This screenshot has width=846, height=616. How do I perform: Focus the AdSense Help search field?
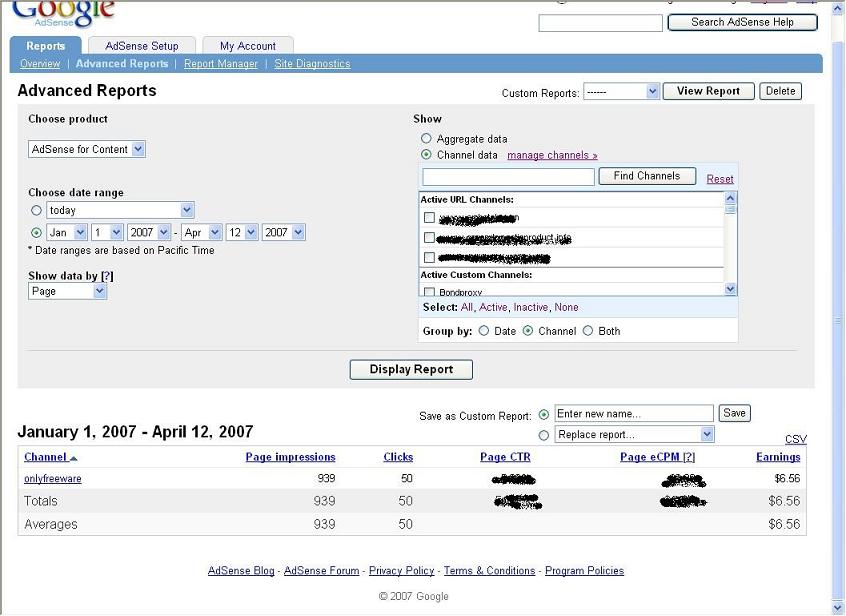[x=601, y=23]
